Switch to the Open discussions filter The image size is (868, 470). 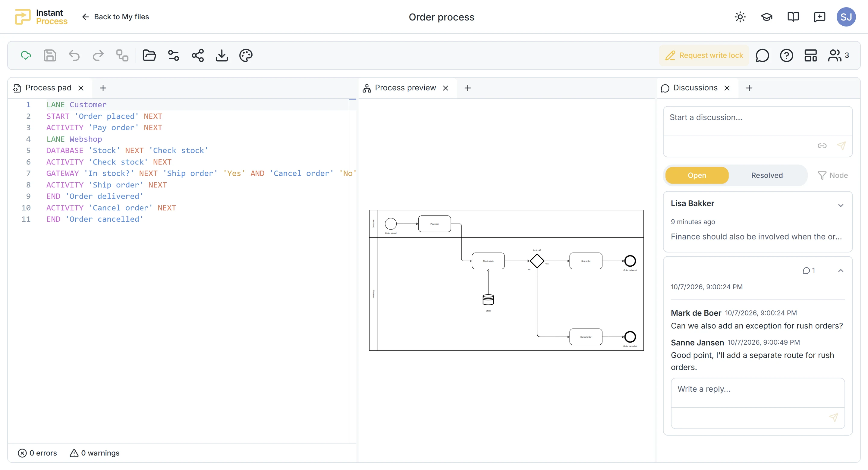[x=697, y=175]
